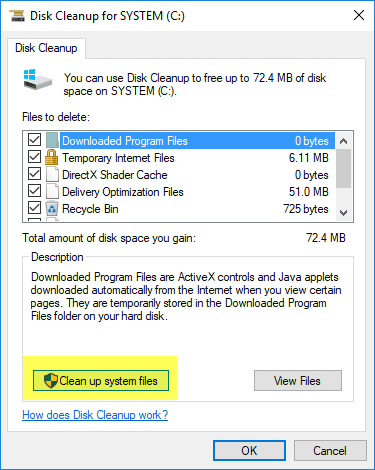Open the How does Disk Cleanup work link
375x470 pixels.
click(95, 415)
